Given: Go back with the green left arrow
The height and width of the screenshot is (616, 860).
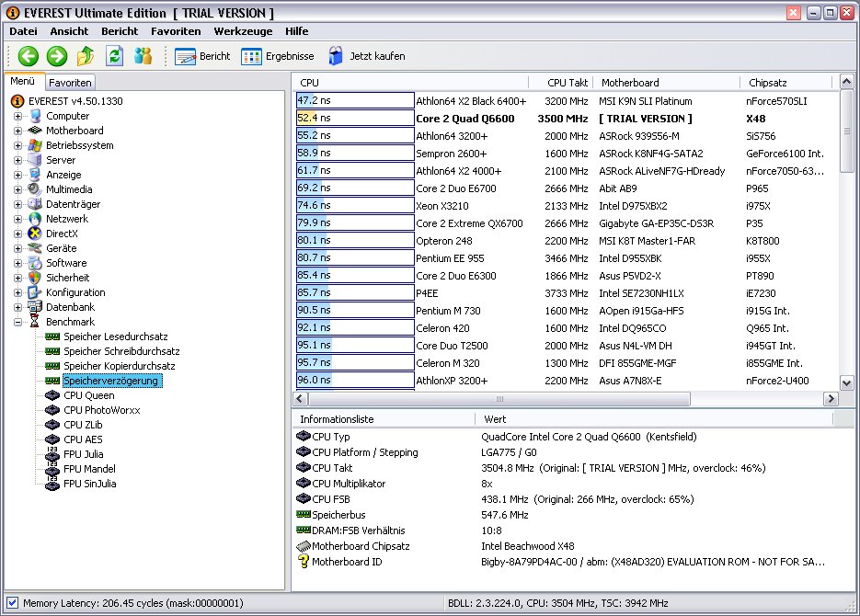Looking at the screenshot, I should [x=28, y=56].
